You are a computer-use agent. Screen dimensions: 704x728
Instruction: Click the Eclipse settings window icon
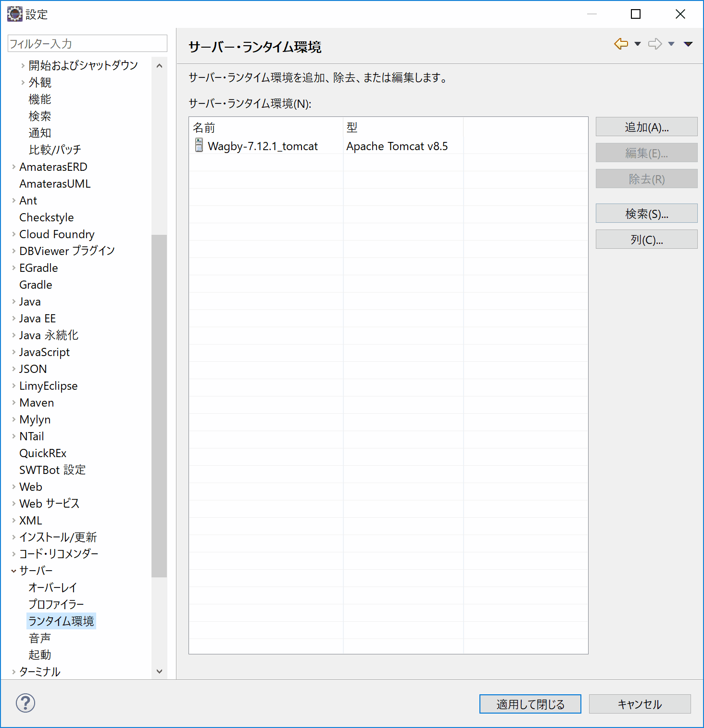pyautogui.click(x=14, y=14)
